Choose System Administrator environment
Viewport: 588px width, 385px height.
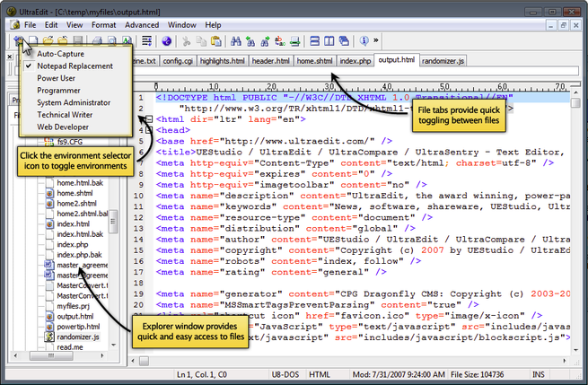[x=76, y=102]
